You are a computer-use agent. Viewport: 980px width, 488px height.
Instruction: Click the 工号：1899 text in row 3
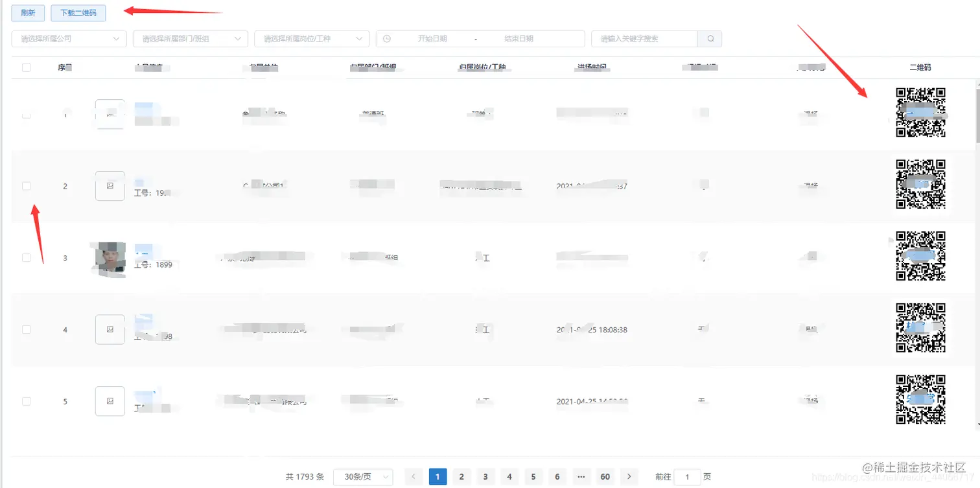(x=154, y=265)
